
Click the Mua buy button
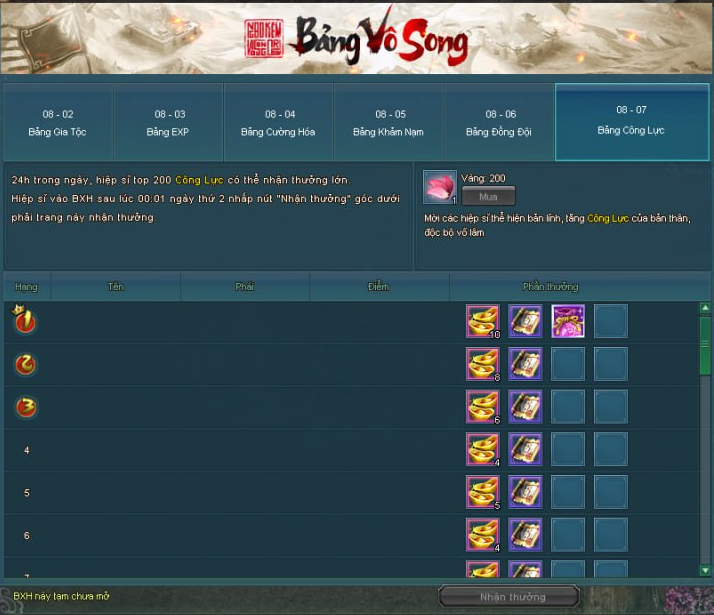click(x=488, y=197)
